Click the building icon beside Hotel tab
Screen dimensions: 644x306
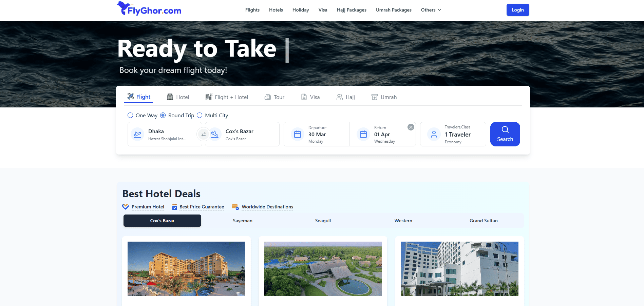coord(170,97)
